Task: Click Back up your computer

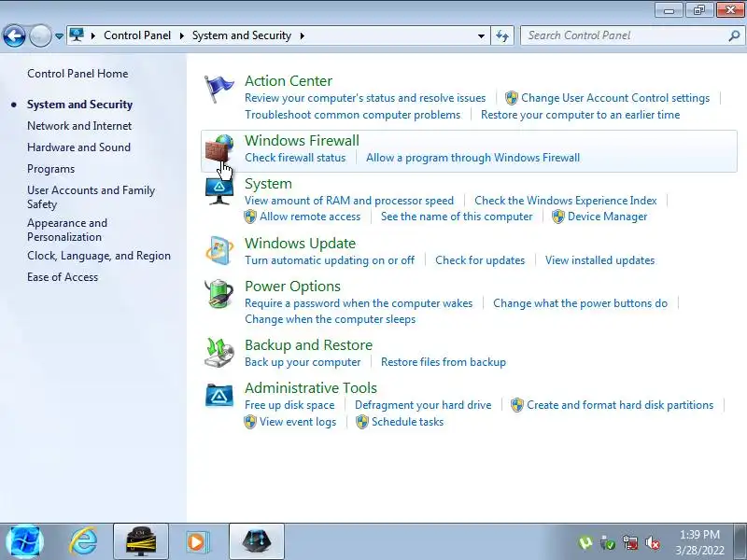Action: point(303,362)
